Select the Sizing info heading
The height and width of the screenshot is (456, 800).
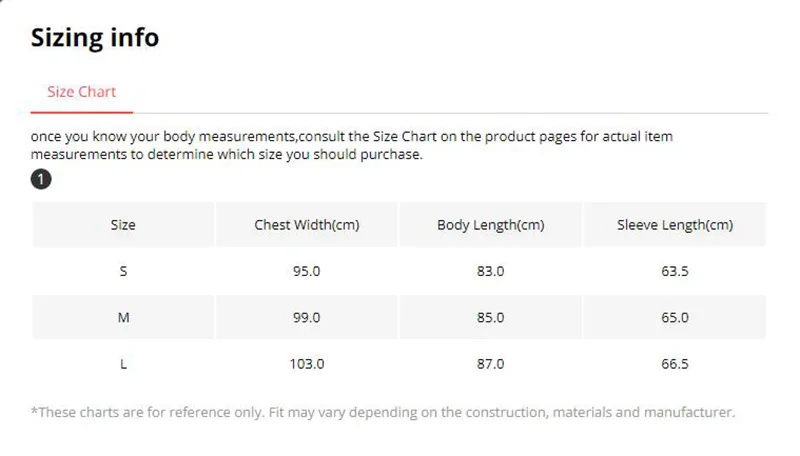click(x=95, y=37)
